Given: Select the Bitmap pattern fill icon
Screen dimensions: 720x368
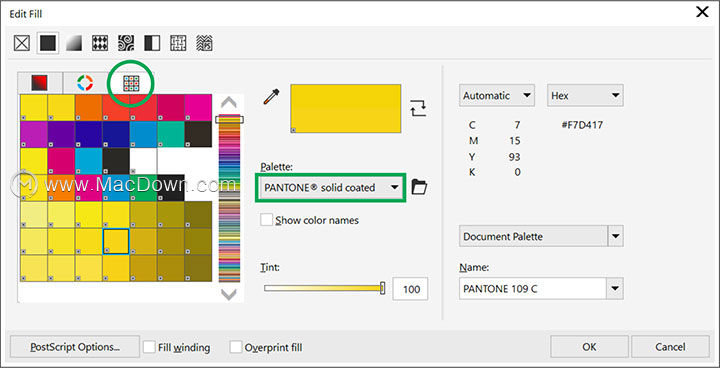Looking at the screenshot, I should (x=126, y=43).
